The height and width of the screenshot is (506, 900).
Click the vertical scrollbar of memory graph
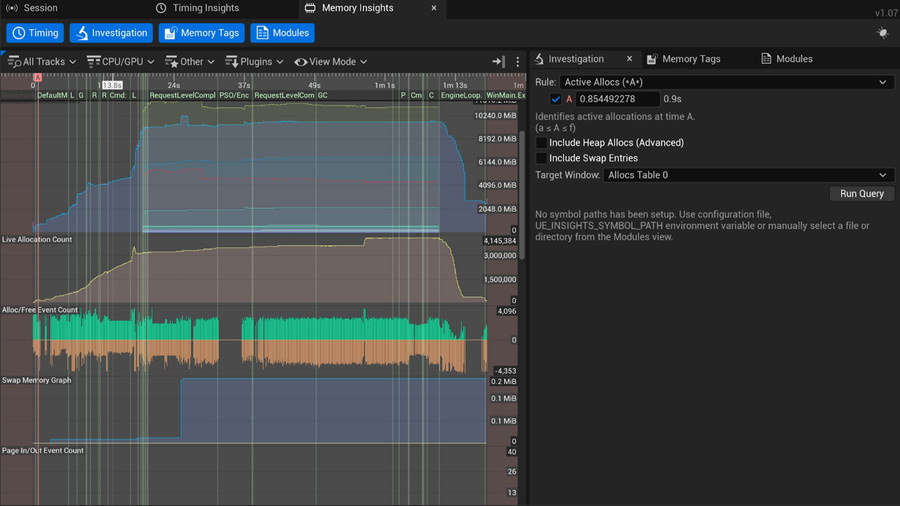click(522, 195)
